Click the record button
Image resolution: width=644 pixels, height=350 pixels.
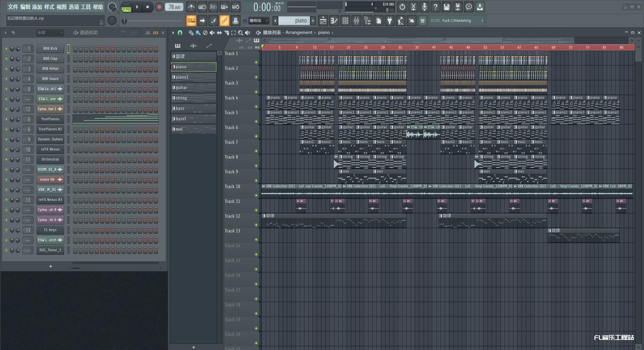click(159, 7)
